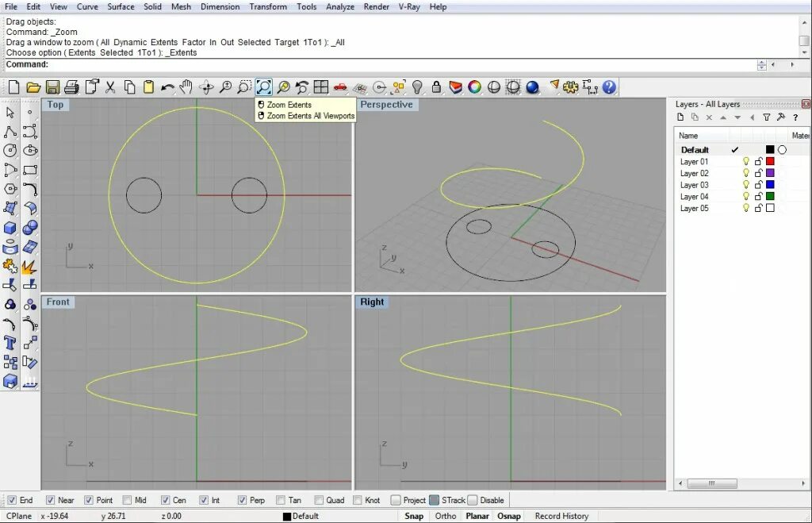Click the Explode icon in left toolbar
This screenshot has height=523, width=812.
(x=30, y=267)
